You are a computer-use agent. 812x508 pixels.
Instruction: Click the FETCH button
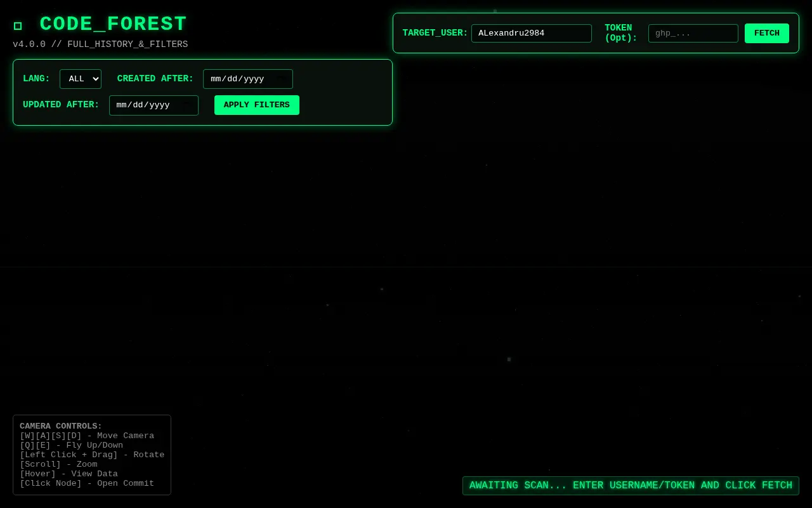tap(766, 33)
